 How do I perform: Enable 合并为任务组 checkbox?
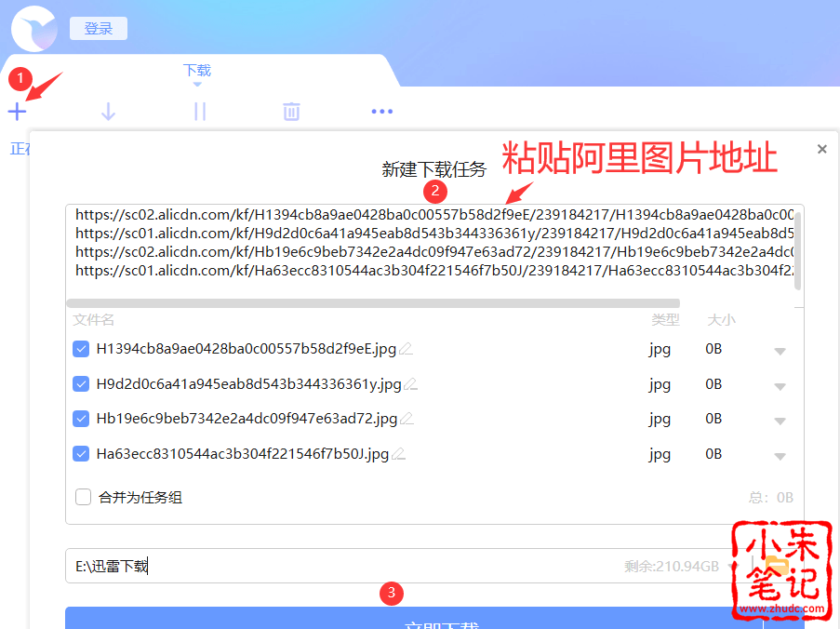83,497
